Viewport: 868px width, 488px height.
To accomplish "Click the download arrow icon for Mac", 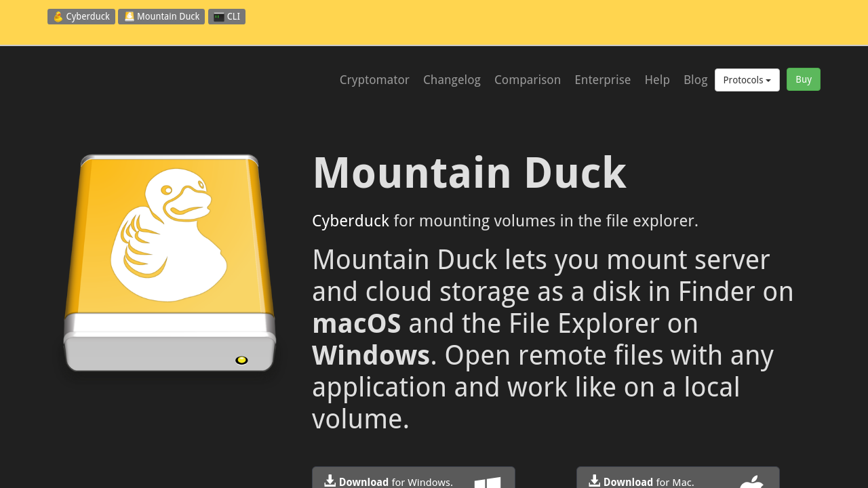I will coord(595,481).
